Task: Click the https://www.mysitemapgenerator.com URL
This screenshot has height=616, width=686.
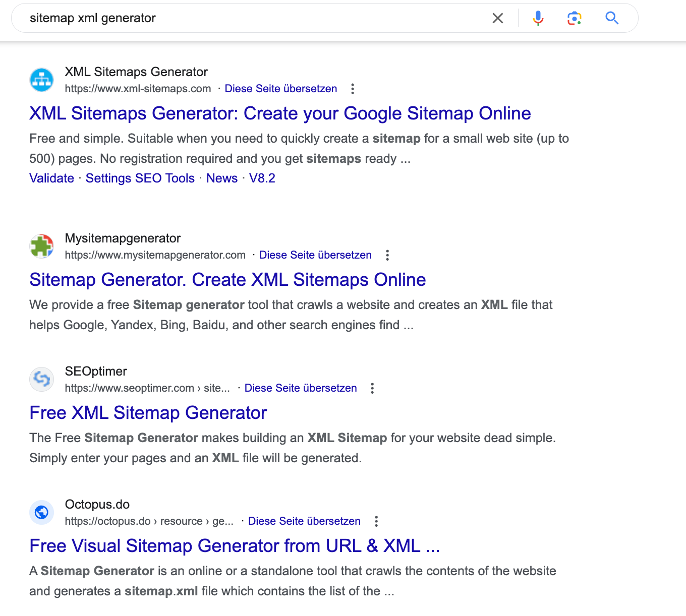Action: pyautogui.click(x=155, y=255)
